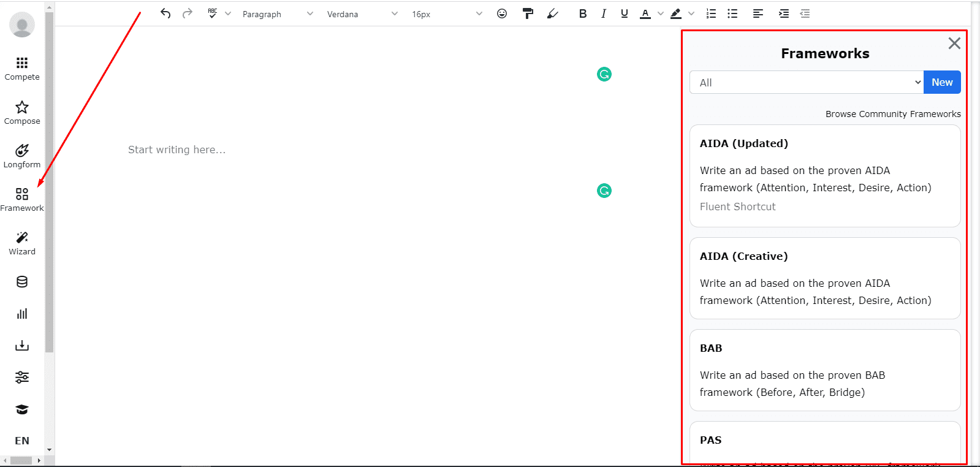Open the Paragraph block format dropdown
Image resolution: width=980 pixels, height=467 pixels.
[x=278, y=14]
